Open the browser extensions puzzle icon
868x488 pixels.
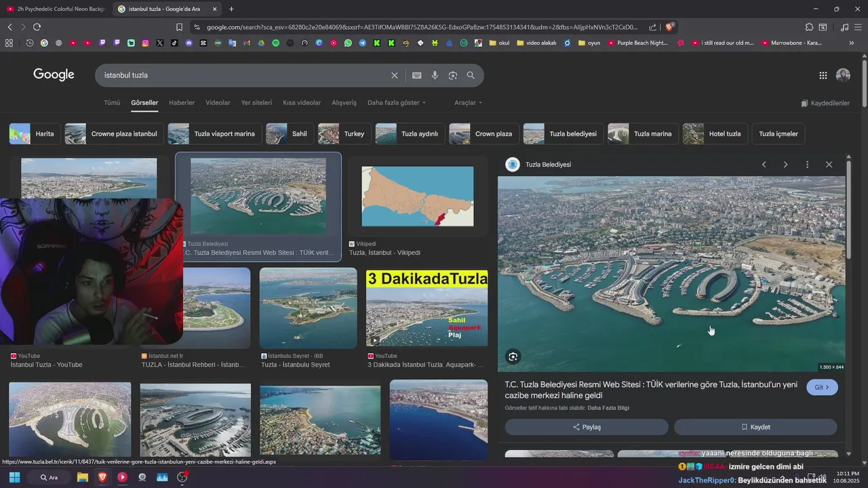809,27
